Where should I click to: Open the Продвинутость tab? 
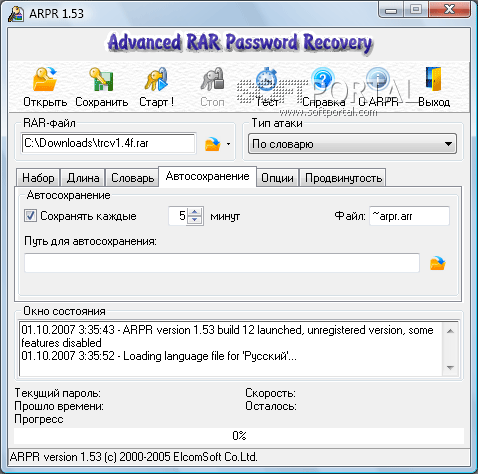(343, 178)
